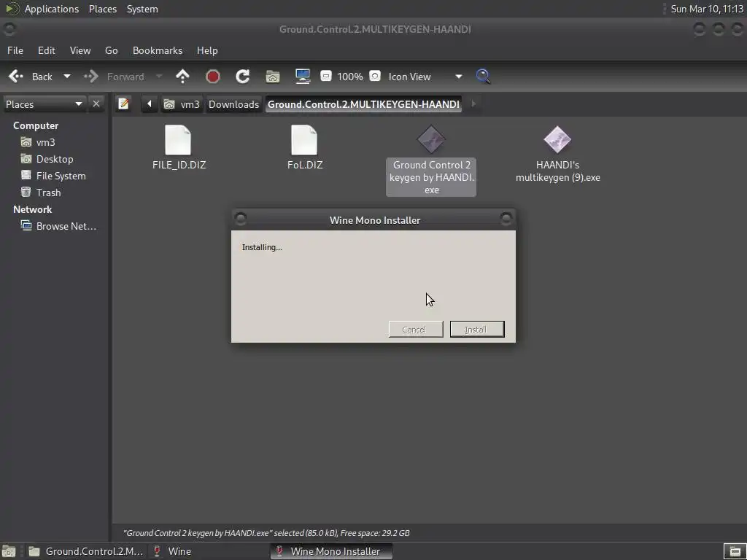The width and height of the screenshot is (747, 560).
Task: Open the Back history dropdown arrow
Action: click(x=67, y=77)
